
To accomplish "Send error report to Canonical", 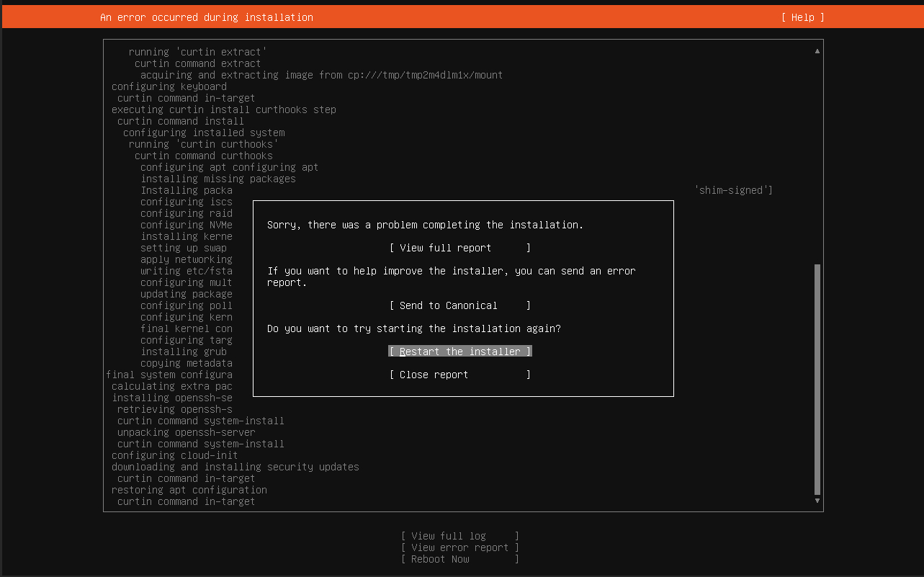I will 459,305.
